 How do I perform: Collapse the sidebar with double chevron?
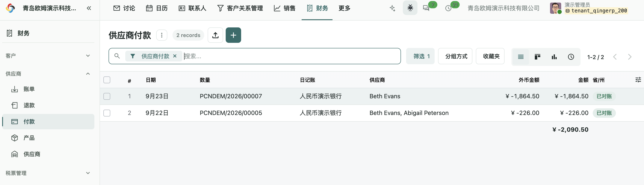click(x=89, y=8)
